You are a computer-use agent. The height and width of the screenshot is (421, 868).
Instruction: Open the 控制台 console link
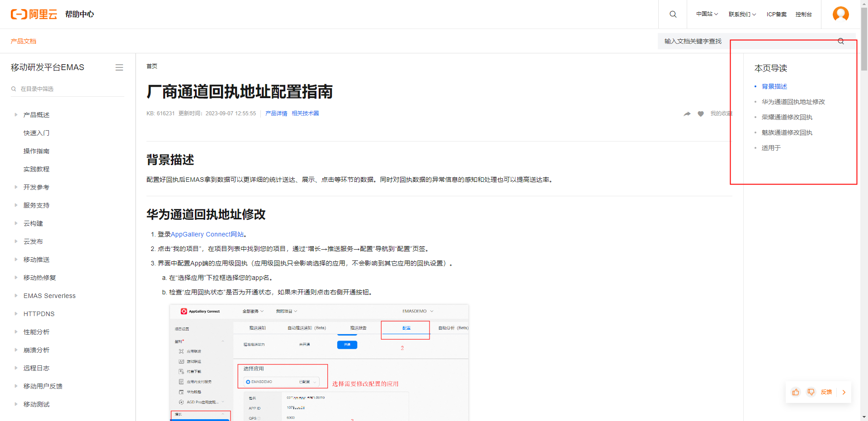pos(804,14)
